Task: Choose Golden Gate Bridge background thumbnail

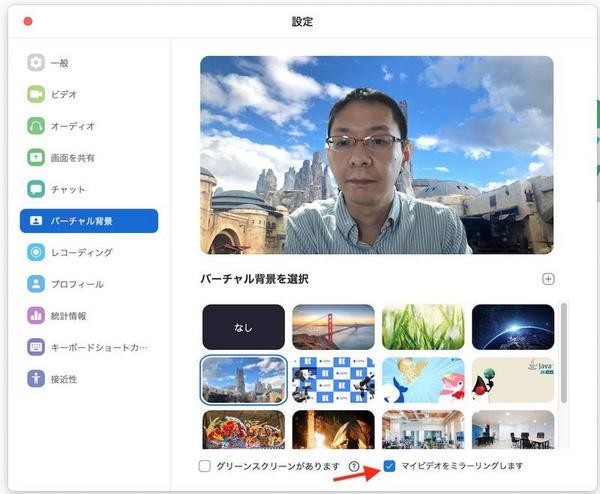Action: (x=333, y=327)
